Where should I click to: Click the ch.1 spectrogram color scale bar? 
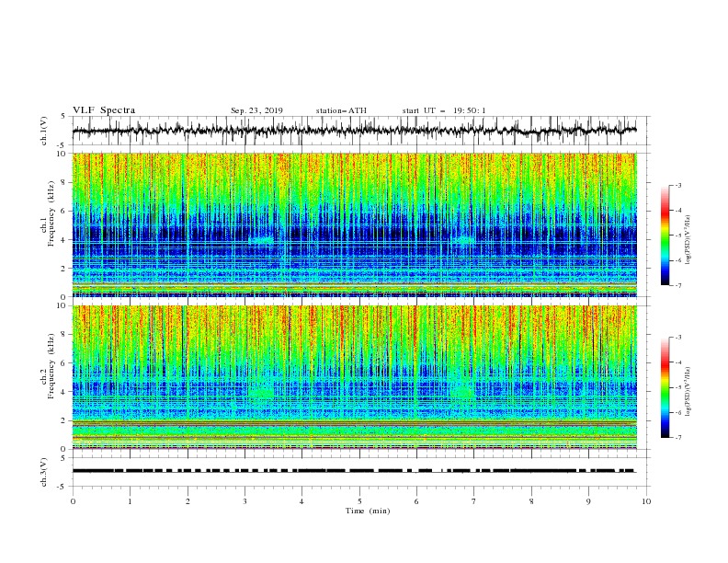[x=665, y=236]
